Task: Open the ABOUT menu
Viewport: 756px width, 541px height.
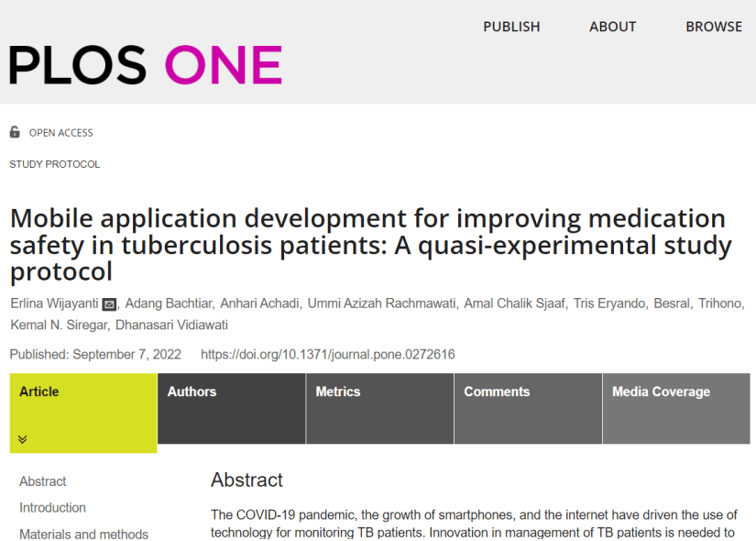Action: [612, 27]
